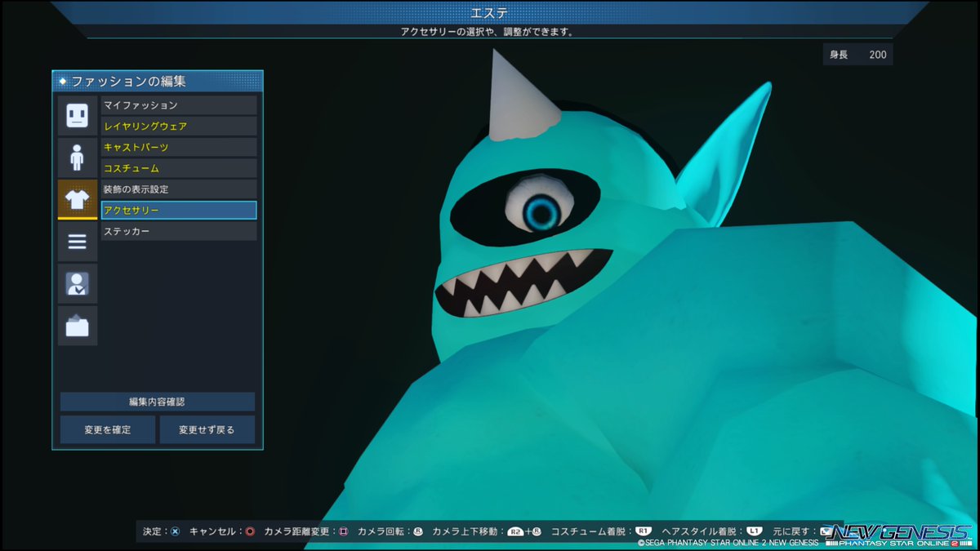Screen dimensions: 980x551
Task: Open ステッカー menu entry
Action: pos(179,232)
